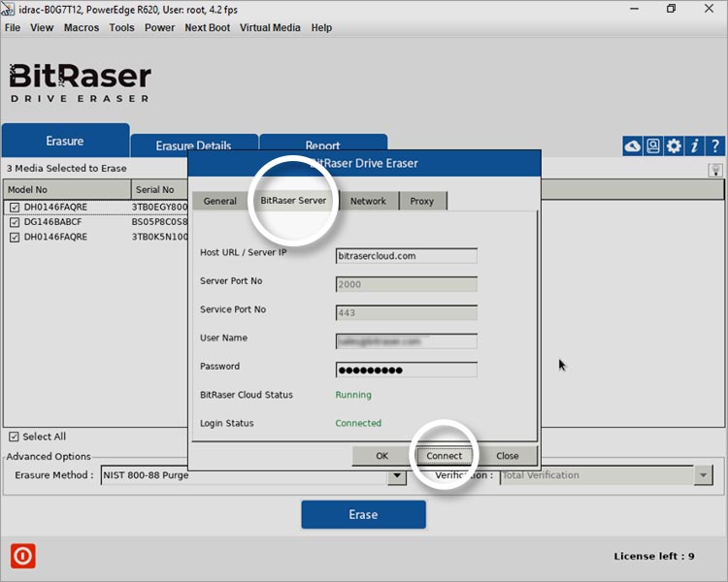Open the Virtual Media menu
Screen dimensions: 728x582
[270, 27]
